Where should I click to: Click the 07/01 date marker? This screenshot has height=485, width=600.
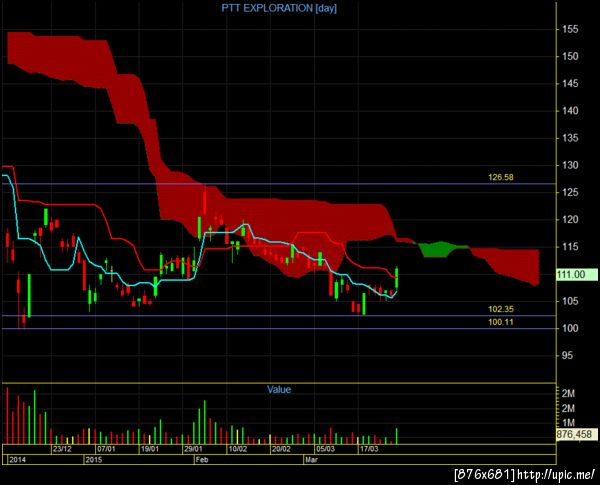pyautogui.click(x=106, y=449)
